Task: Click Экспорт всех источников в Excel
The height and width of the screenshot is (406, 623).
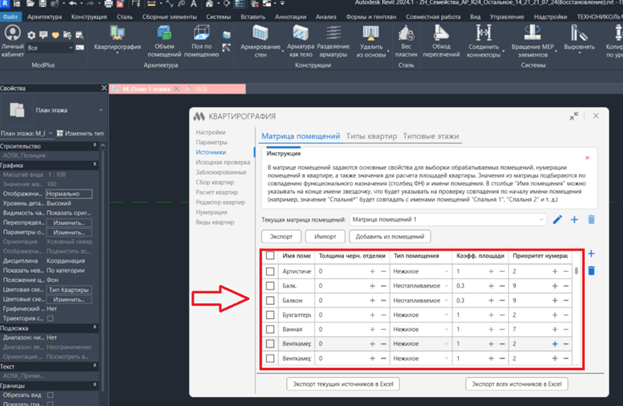Action: click(x=517, y=384)
